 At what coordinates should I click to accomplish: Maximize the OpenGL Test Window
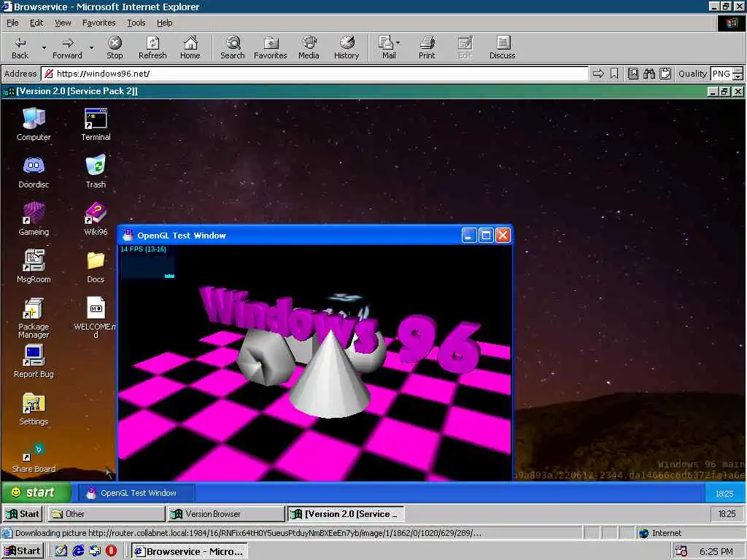pos(486,236)
